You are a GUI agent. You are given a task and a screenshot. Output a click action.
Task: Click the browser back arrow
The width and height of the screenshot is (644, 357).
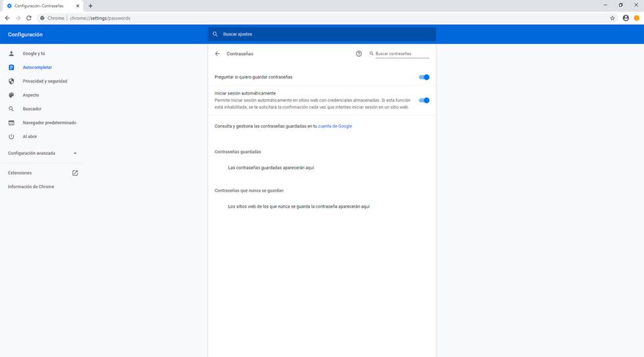point(7,18)
